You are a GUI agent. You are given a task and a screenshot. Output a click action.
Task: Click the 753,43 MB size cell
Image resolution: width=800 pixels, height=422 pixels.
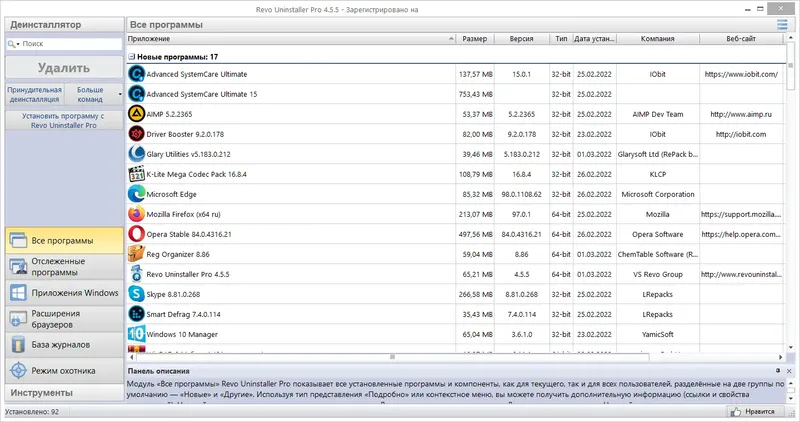coord(476,94)
